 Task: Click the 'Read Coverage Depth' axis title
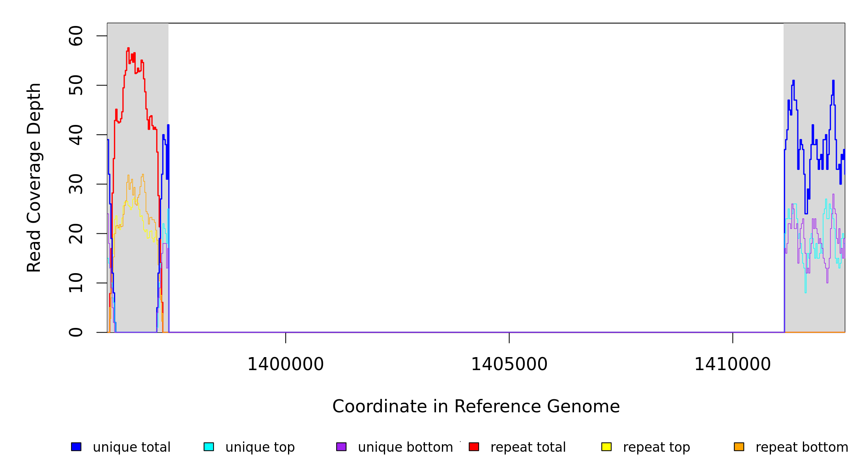tap(34, 177)
